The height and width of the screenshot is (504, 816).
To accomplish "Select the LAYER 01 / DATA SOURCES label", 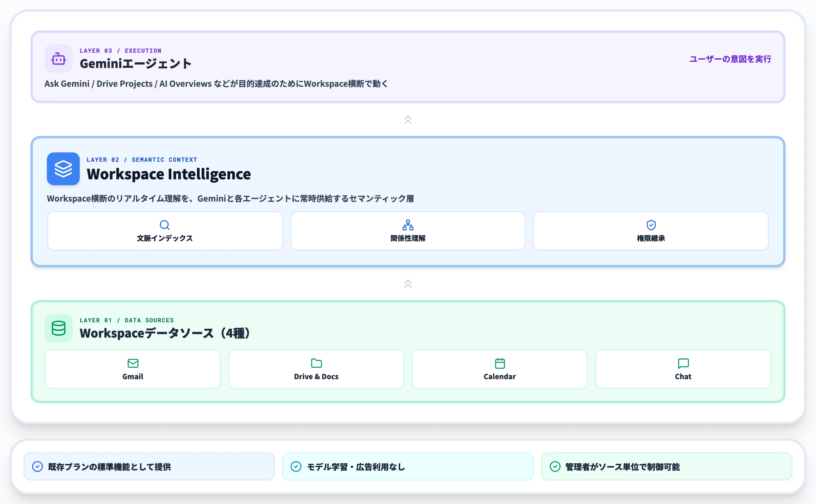I will 127,320.
